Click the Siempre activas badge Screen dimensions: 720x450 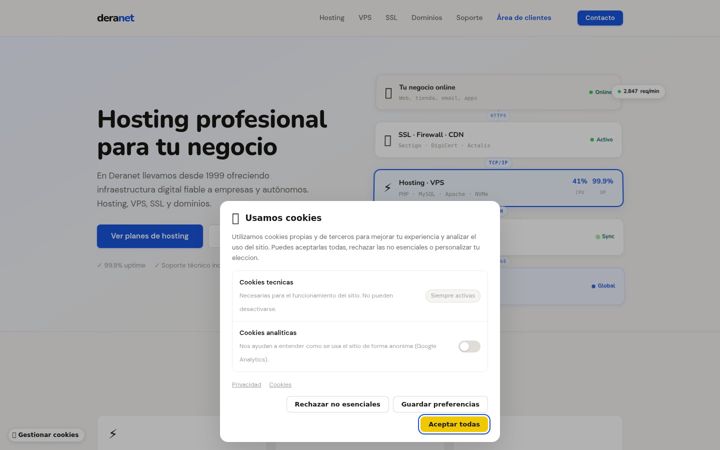[453, 296]
